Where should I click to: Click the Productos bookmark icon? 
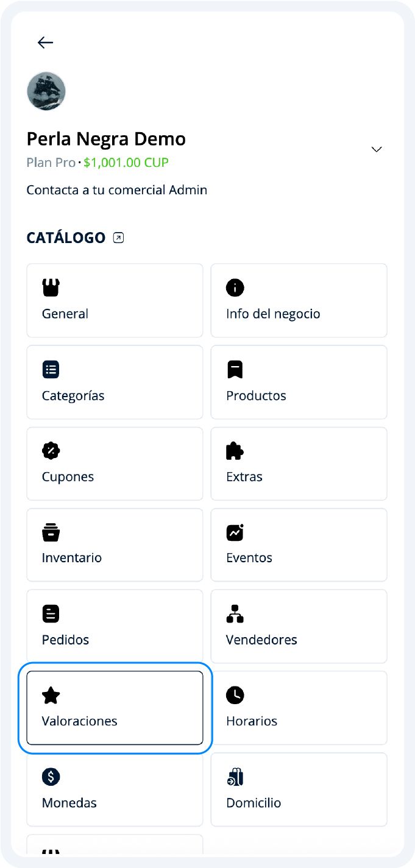(x=235, y=369)
